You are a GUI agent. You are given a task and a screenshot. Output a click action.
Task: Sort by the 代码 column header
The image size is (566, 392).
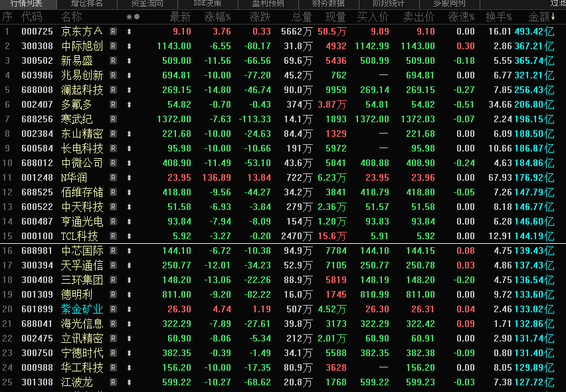[32, 17]
